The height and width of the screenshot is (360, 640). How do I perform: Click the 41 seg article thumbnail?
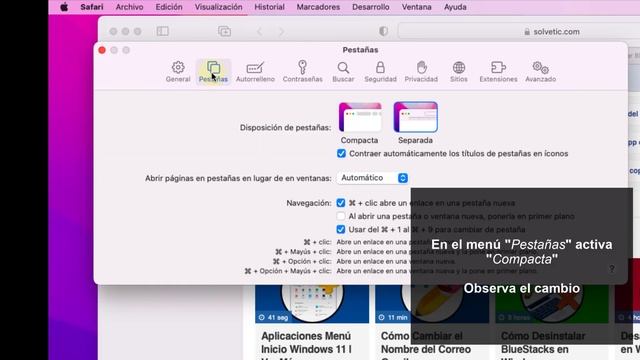(x=312, y=304)
